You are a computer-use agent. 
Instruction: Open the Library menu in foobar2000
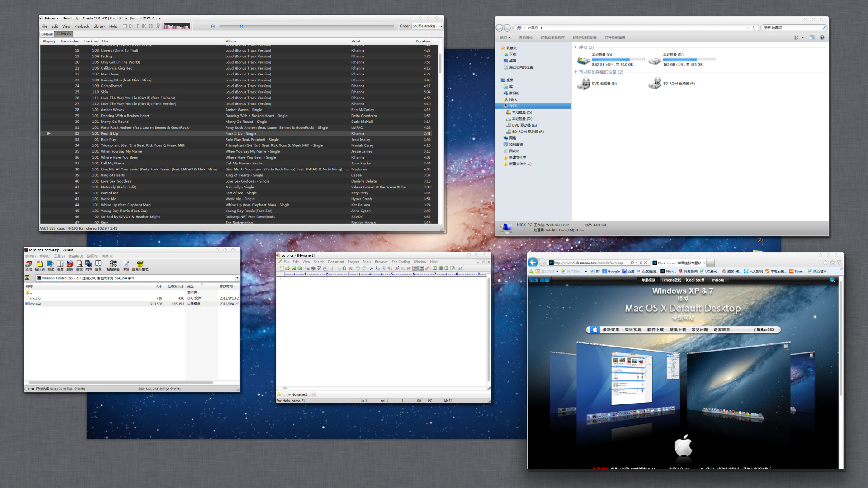click(x=99, y=26)
